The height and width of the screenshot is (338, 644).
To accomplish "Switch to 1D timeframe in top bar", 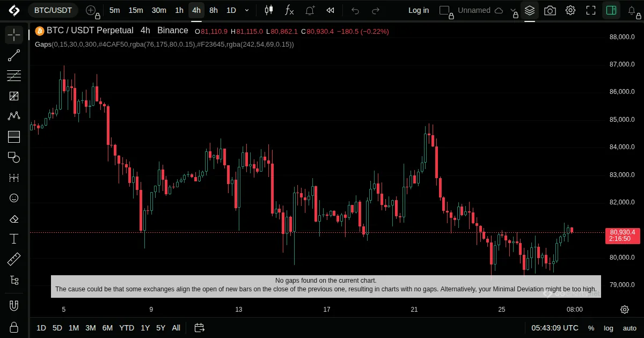I will (231, 10).
